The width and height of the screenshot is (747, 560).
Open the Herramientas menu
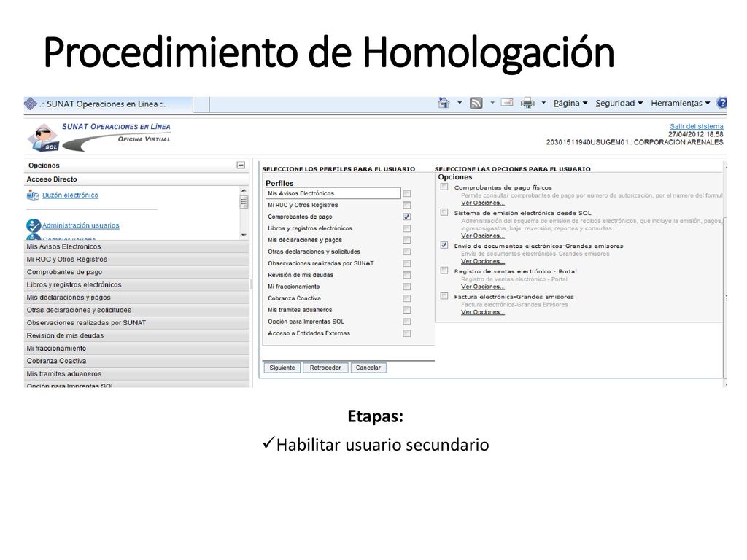tap(681, 103)
